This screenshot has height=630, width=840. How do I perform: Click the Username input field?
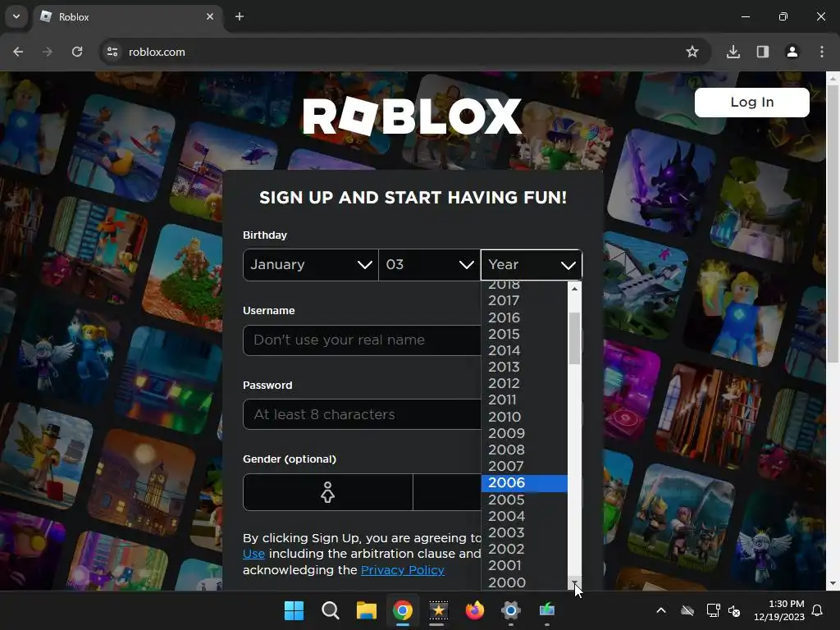(362, 340)
